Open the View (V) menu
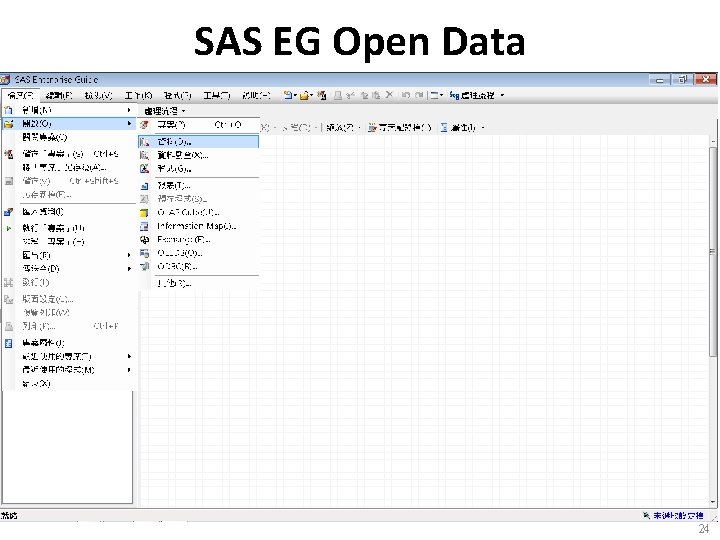720x540 pixels. click(x=98, y=96)
